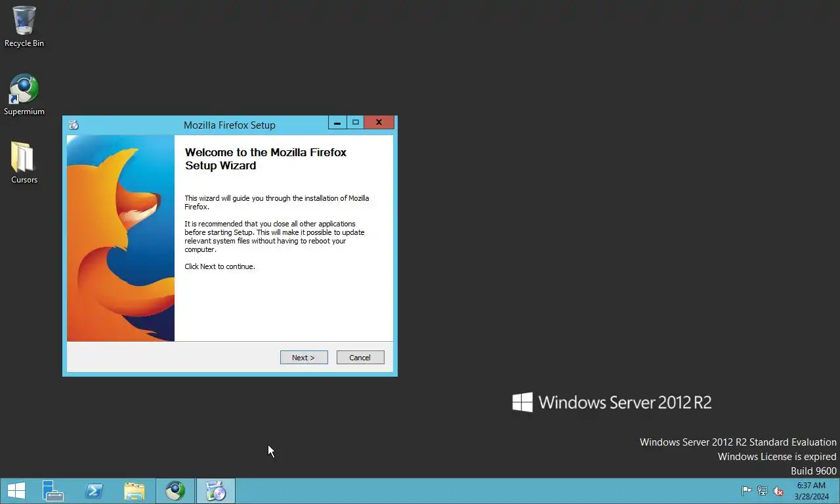Viewport: 840px width, 504px height.
Task: Click the Firefox fox artwork in setup wizard
Action: [x=121, y=238]
